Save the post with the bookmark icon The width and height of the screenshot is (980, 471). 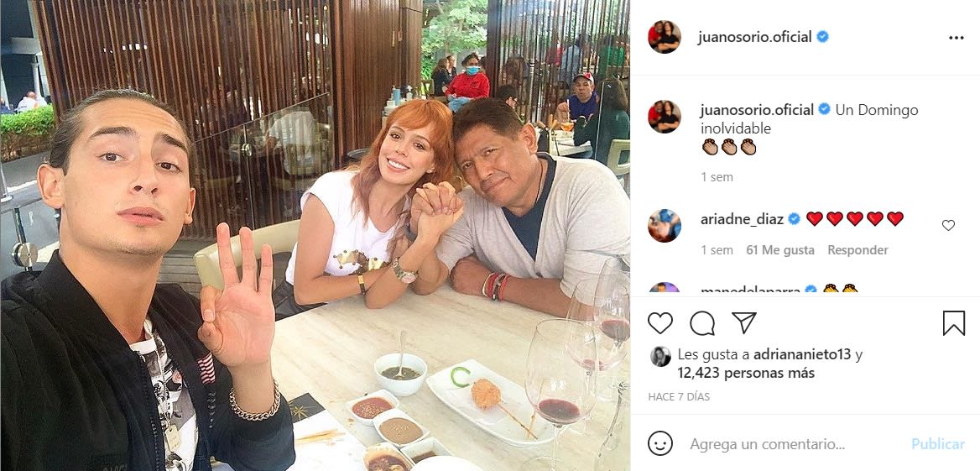tap(954, 323)
